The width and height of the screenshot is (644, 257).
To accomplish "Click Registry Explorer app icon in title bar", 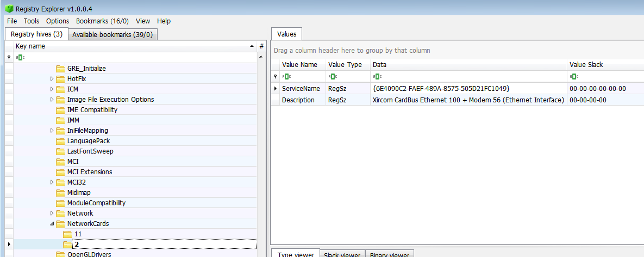I will coord(9,9).
